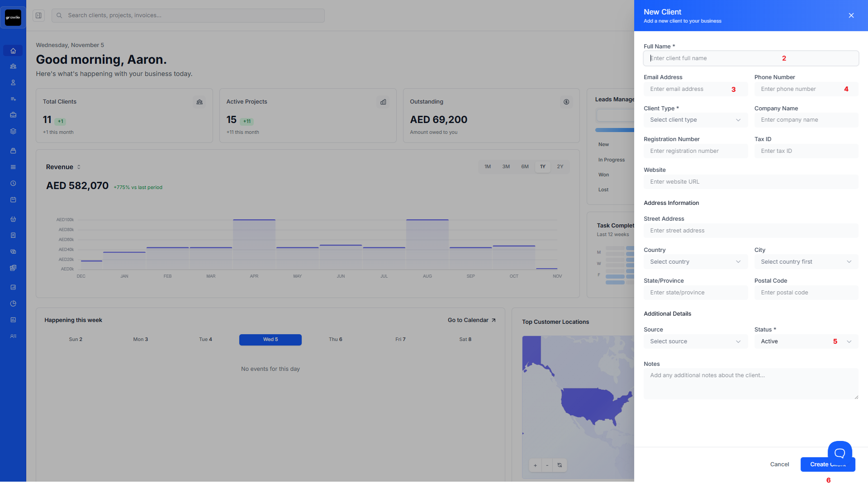Change the Status dropdown from Active

[x=806, y=341]
